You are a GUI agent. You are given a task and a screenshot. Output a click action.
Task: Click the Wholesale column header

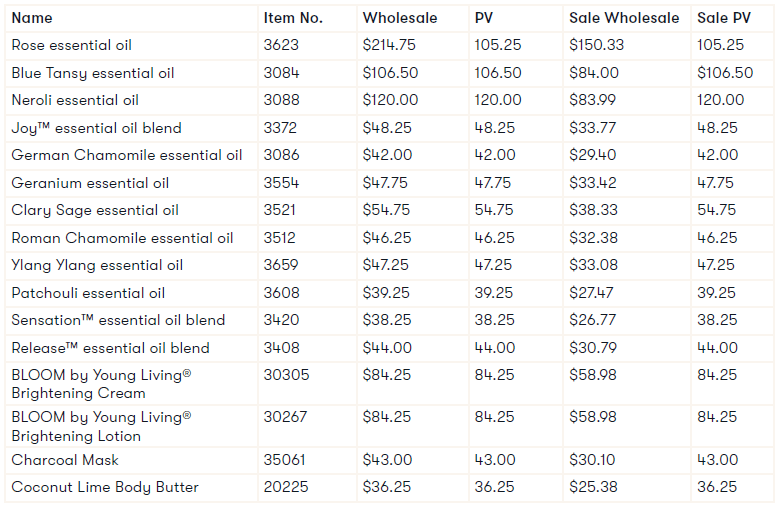click(x=399, y=18)
